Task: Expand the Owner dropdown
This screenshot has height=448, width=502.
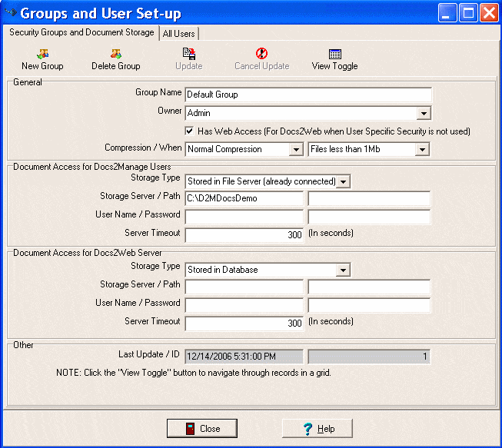Action: (424, 114)
